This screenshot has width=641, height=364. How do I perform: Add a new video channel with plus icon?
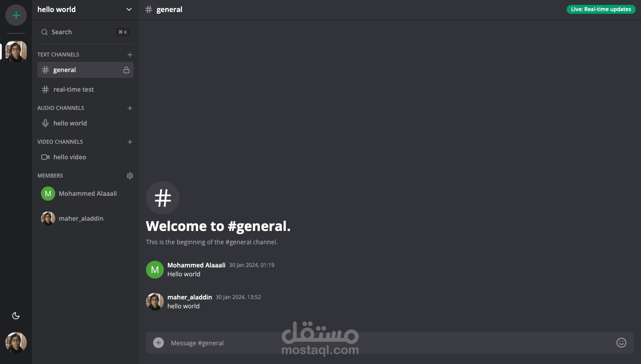[130, 142]
